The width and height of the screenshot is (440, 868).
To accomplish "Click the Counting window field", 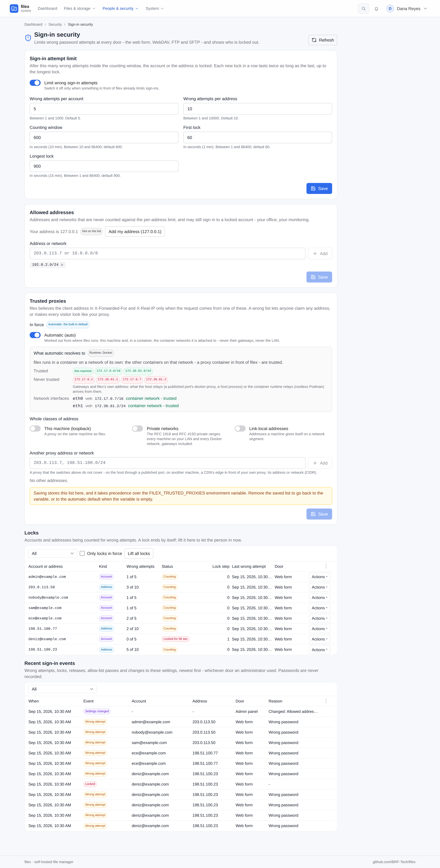I will [x=104, y=137].
